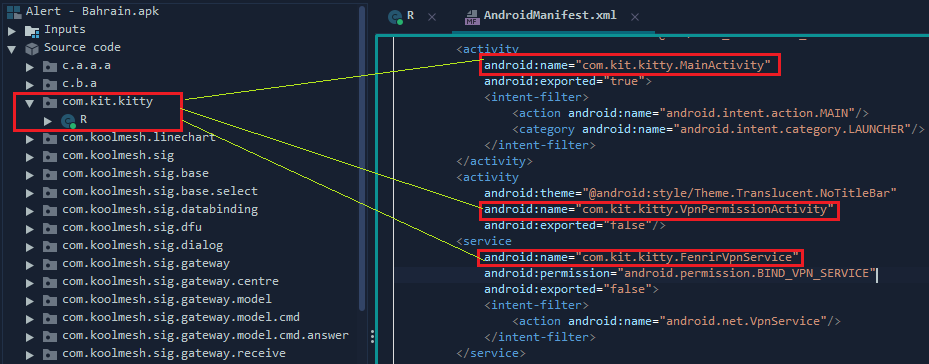Click the com.kit.kitty package folder icon
This screenshot has height=364, width=929.
pyautogui.click(x=50, y=102)
